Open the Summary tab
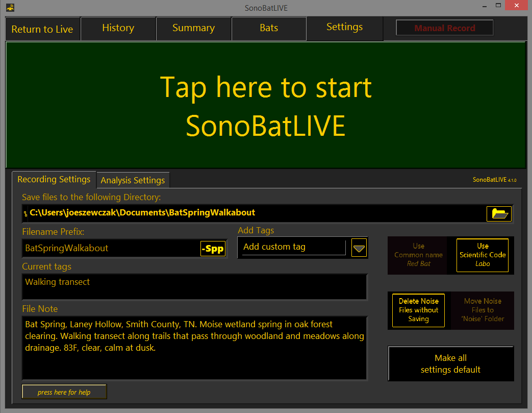This screenshot has height=413, width=532. point(193,28)
